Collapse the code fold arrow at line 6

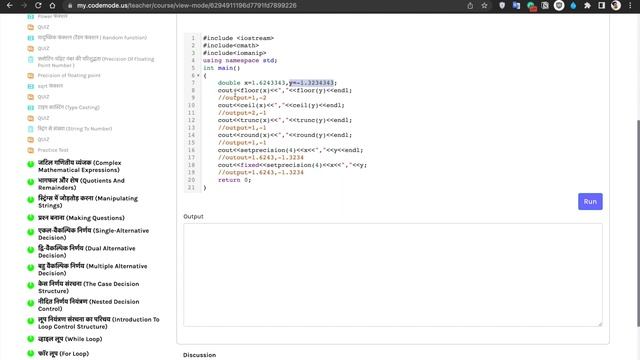tap(198, 76)
